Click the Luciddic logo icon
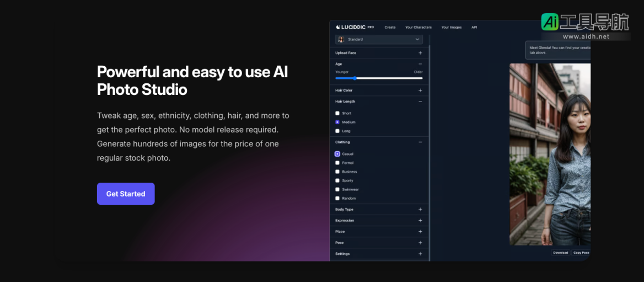This screenshot has width=644, height=282. [338, 27]
